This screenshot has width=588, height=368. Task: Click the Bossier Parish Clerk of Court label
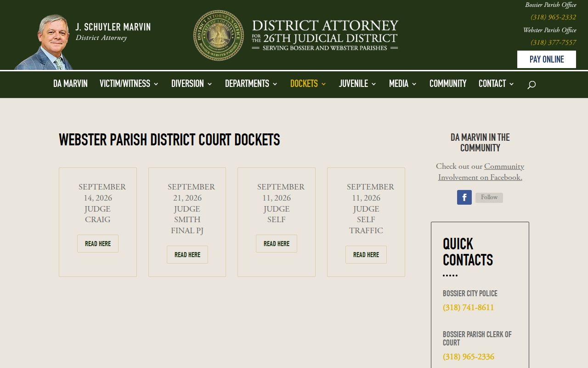(x=477, y=339)
